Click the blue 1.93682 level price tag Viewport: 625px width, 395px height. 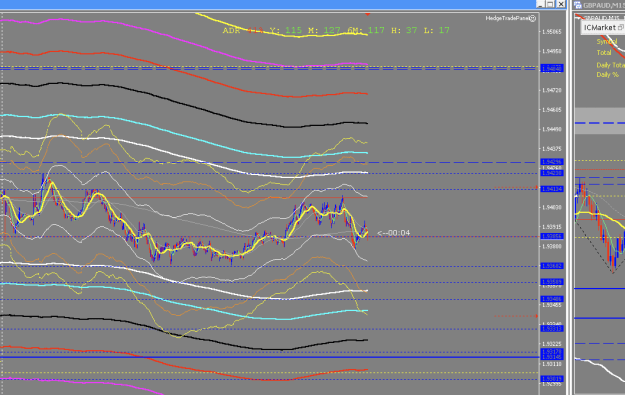pos(552,266)
